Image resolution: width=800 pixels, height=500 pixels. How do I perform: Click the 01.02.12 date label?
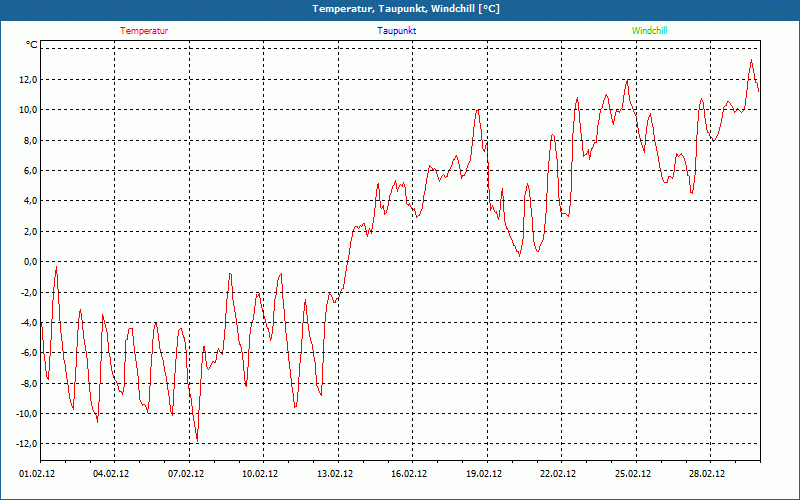[37, 474]
